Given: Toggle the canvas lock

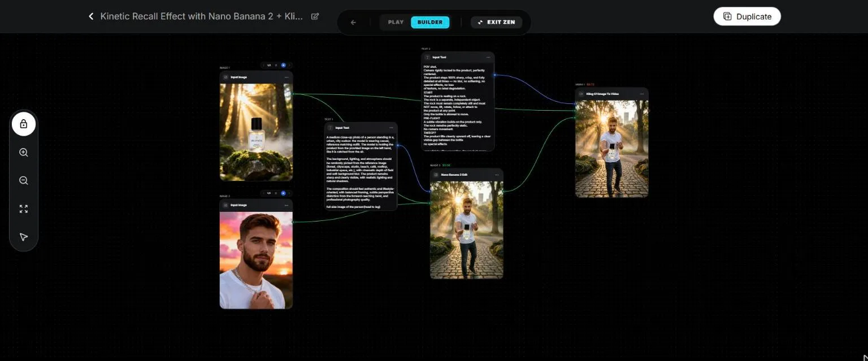Looking at the screenshot, I should pos(24,124).
